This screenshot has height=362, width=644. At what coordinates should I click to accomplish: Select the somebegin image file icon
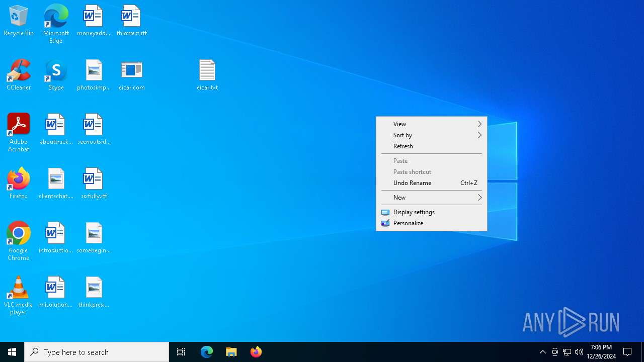(x=94, y=238)
